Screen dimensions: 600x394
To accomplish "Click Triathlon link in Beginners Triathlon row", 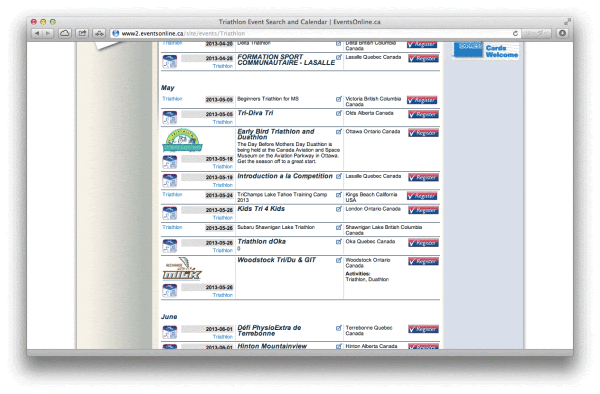I will [172, 99].
